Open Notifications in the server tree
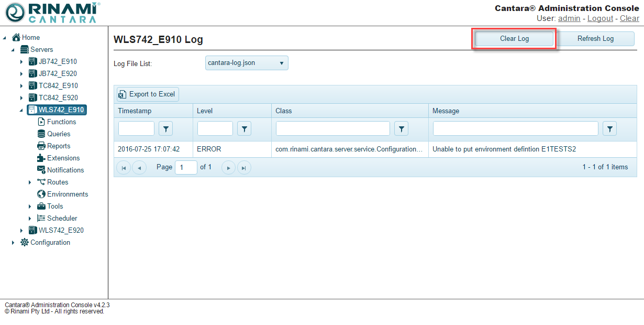The height and width of the screenshot is (325, 644). (65, 170)
